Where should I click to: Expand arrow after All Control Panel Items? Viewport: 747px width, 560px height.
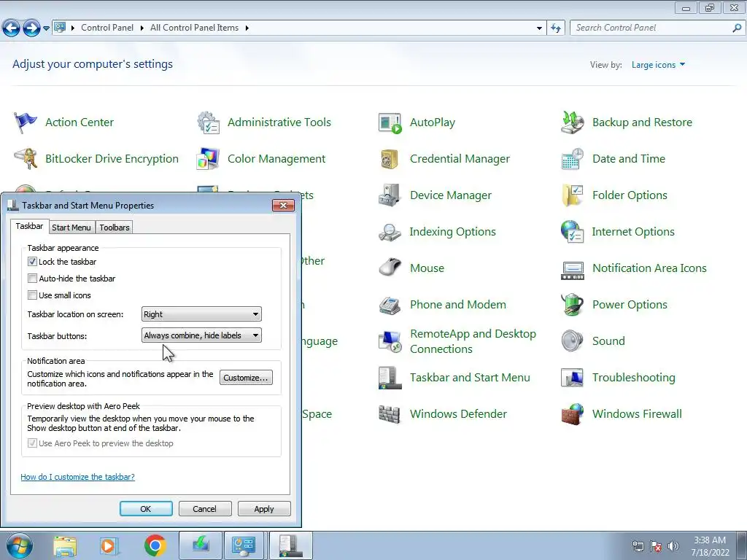[247, 28]
